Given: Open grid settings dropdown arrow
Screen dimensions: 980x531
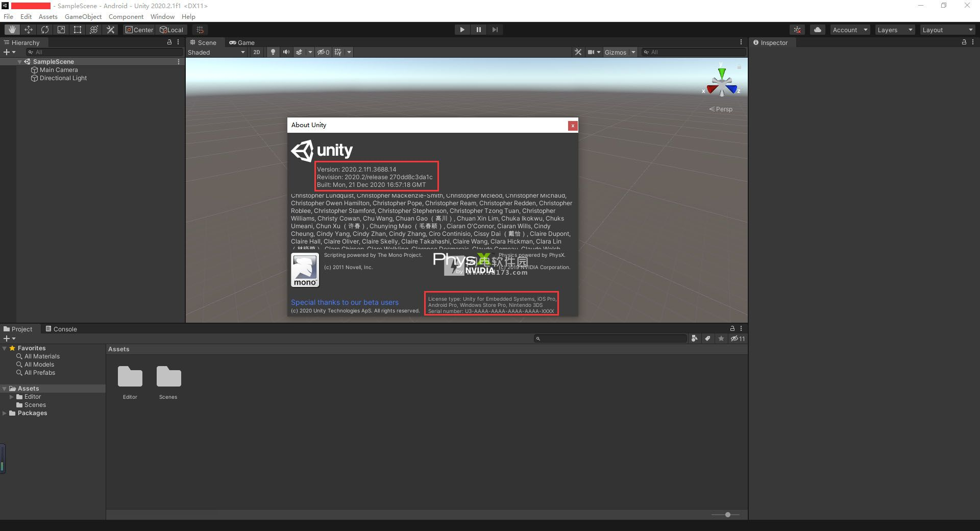Looking at the screenshot, I should 349,52.
